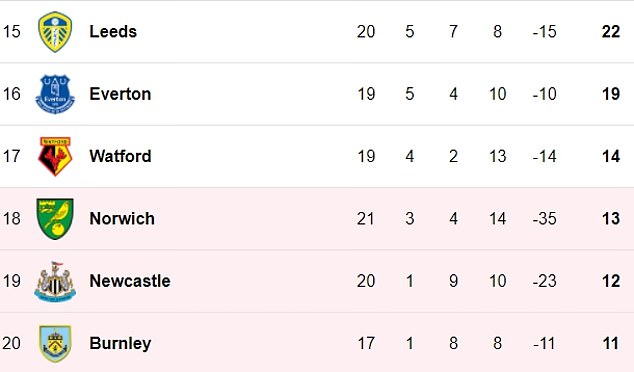634x372 pixels.
Task: Click Burnley's 17 games played
Action: pyautogui.click(x=366, y=344)
